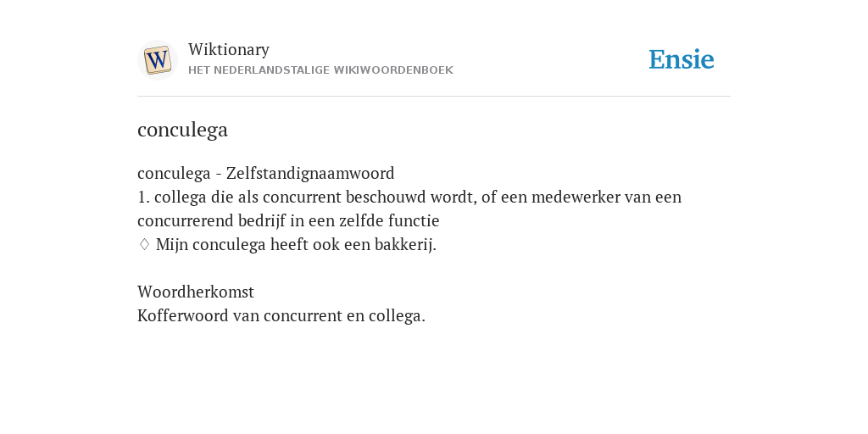Click the word concurrent in the definition
The width and height of the screenshot is (868, 434).
click(303, 197)
